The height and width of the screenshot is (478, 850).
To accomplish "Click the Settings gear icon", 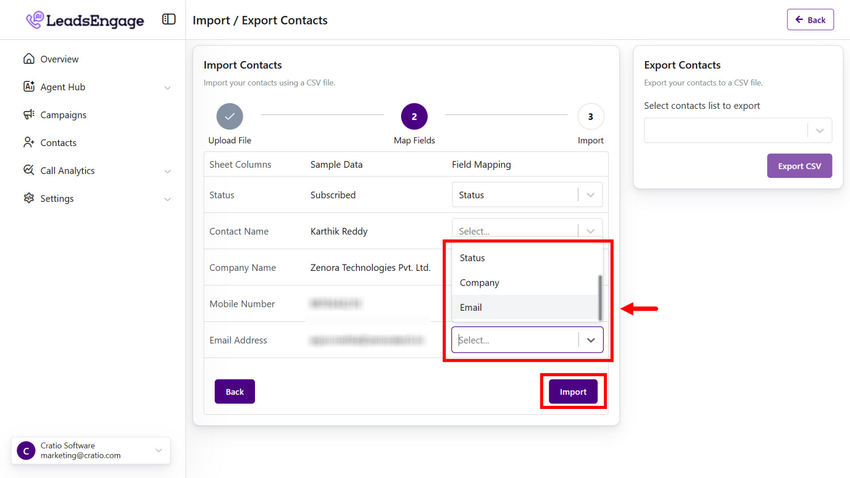I will [29, 199].
